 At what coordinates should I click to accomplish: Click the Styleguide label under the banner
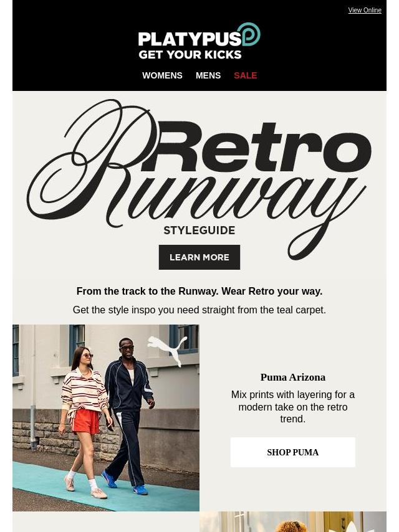point(199,230)
